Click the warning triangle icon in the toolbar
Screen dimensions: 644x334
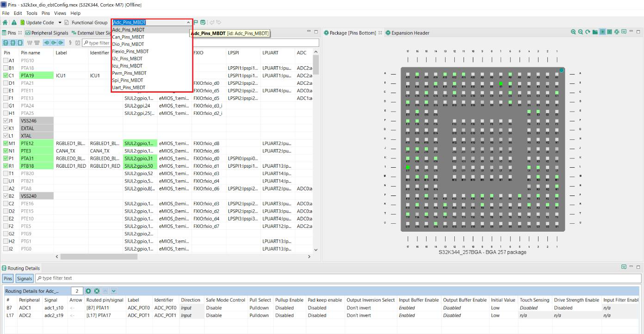(x=15, y=22)
